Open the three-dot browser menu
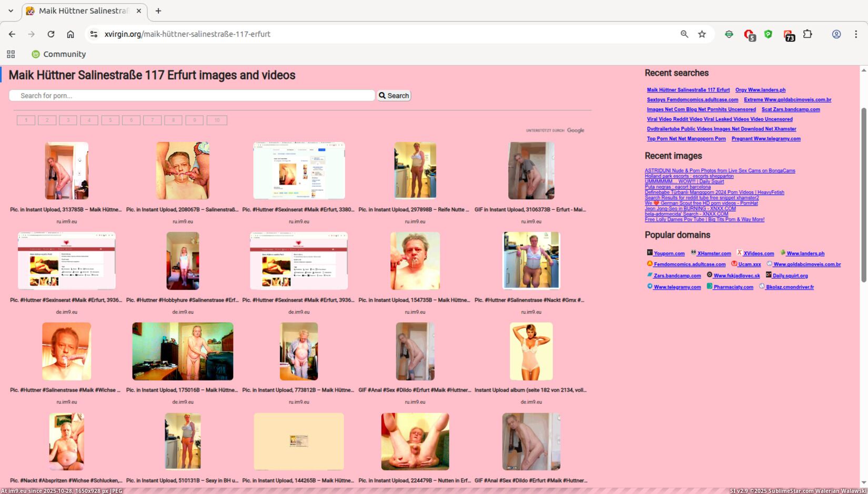The height and width of the screenshot is (494, 868). click(x=856, y=34)
